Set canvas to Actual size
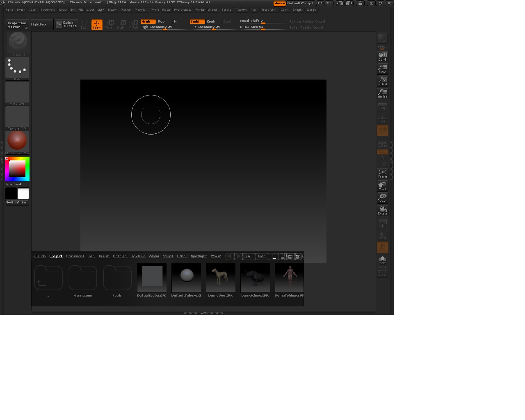The width and height of the screenshot is (525, 420). pos(382,81)
